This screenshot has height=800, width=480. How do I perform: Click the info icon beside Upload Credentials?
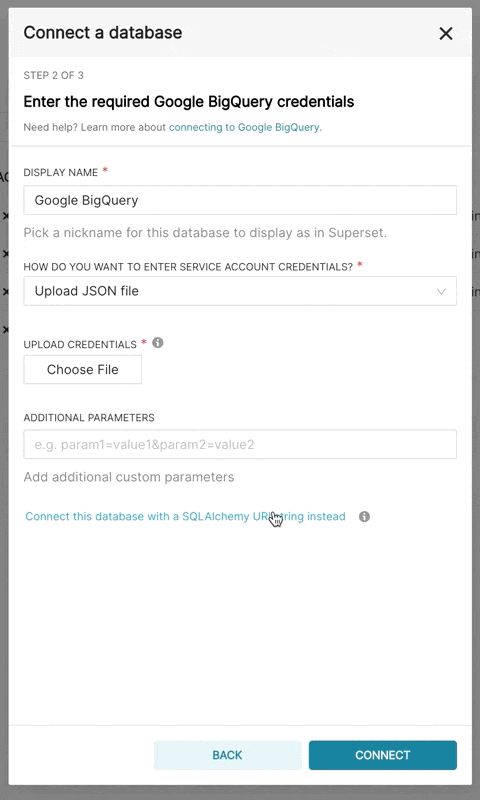[158, 343]
